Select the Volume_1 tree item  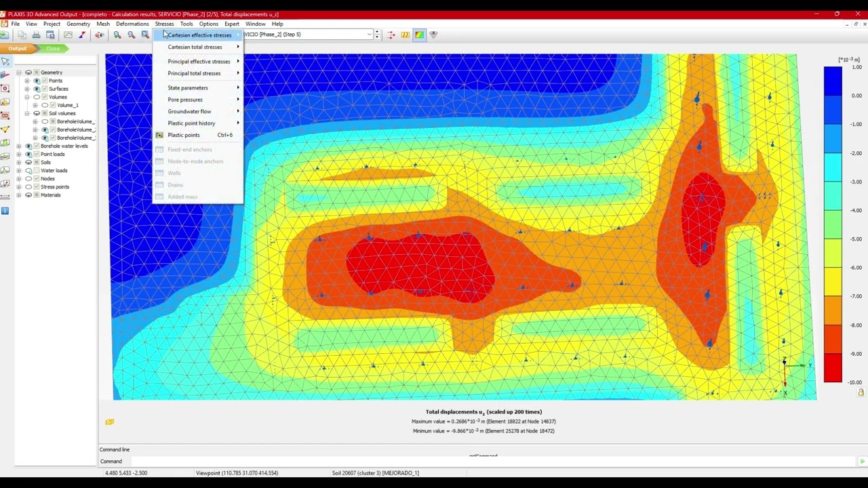68,105
